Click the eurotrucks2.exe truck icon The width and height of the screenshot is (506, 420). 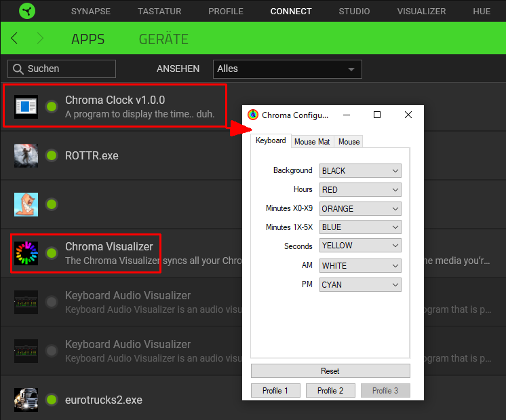26,400
